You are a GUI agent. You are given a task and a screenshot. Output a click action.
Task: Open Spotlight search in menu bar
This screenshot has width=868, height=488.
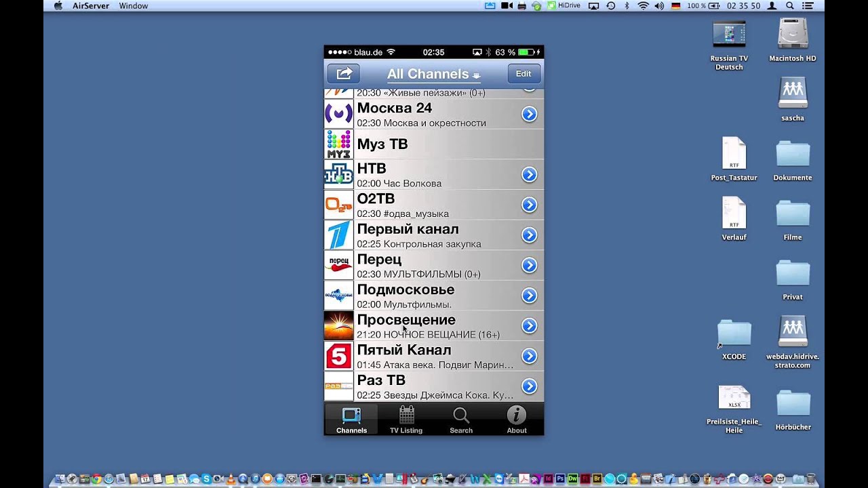(791, 5)
